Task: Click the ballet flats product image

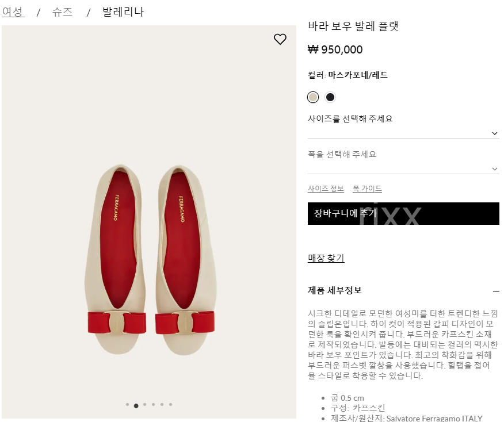Action: point(148,259)
